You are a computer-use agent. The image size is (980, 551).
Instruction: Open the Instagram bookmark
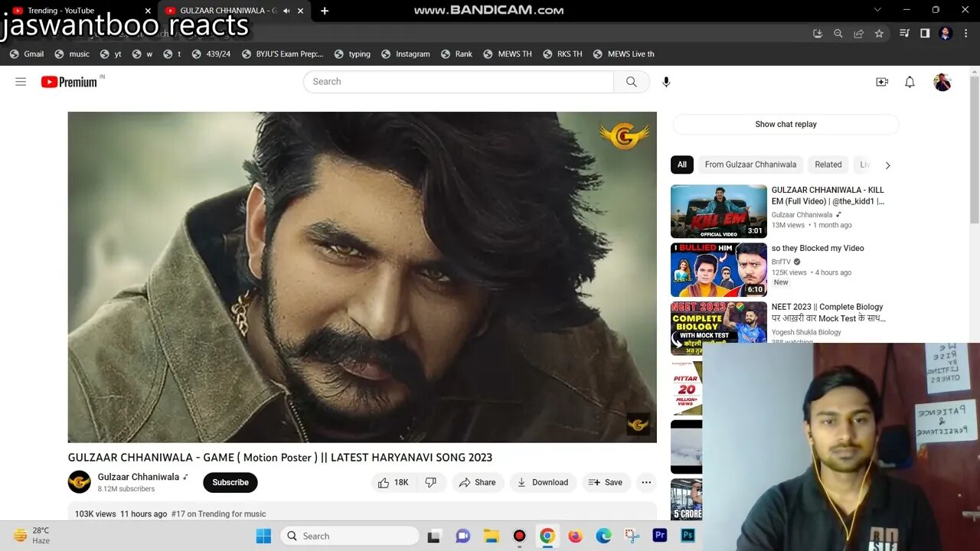[406, 54]
